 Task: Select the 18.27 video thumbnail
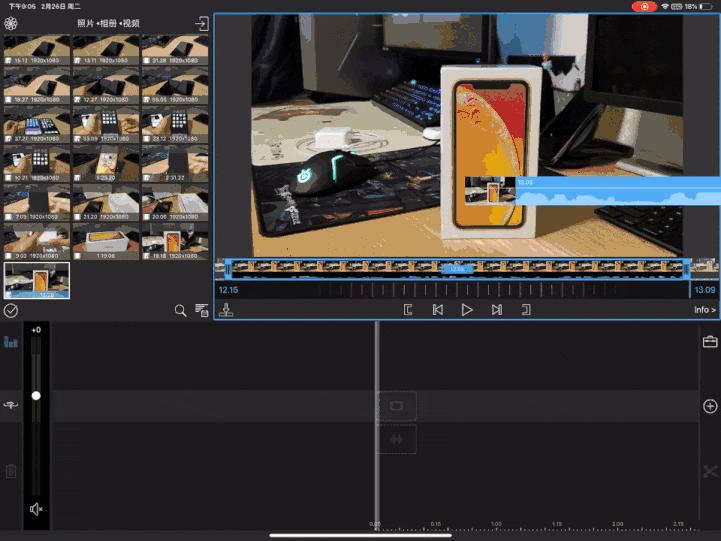point(37,86)
